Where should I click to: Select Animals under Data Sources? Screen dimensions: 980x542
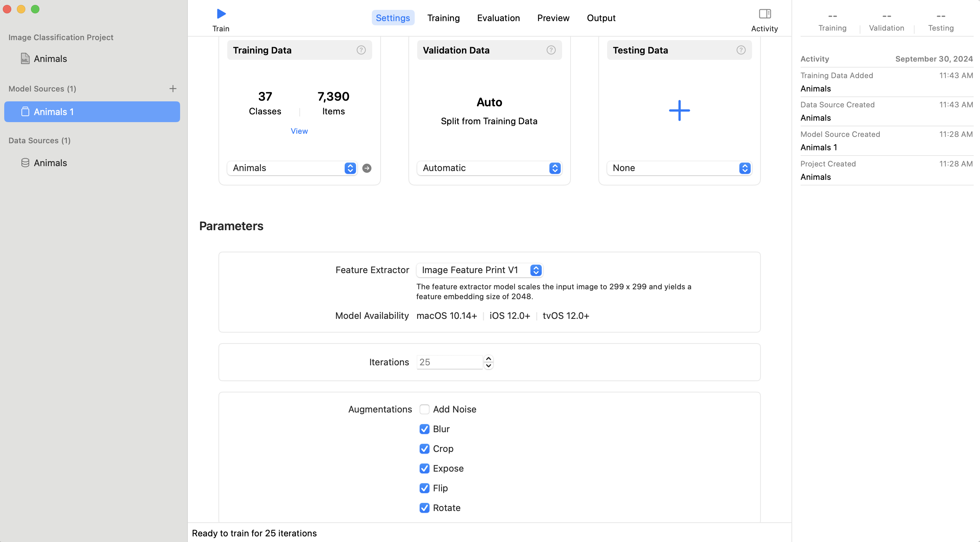(x=50, y=163)
